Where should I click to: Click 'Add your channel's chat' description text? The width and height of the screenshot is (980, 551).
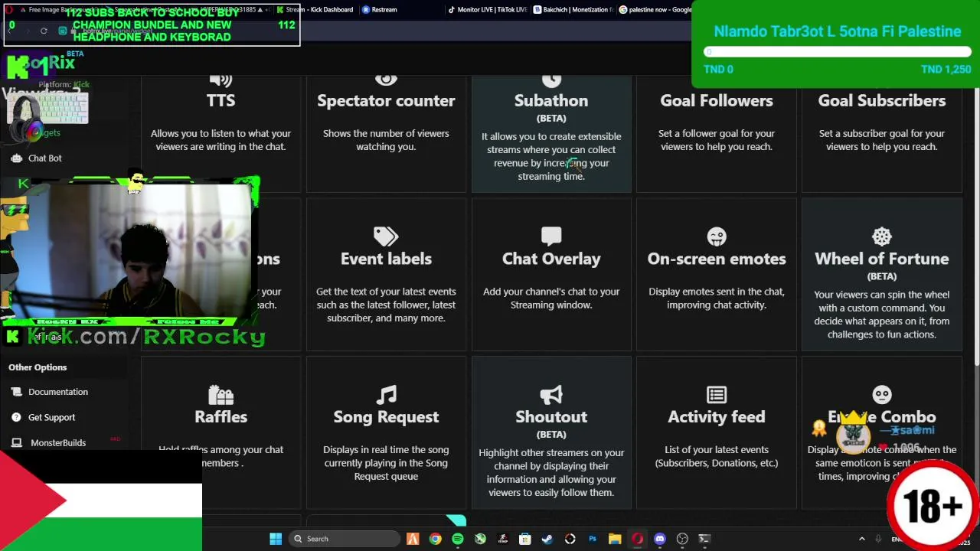tap(551, 298)
